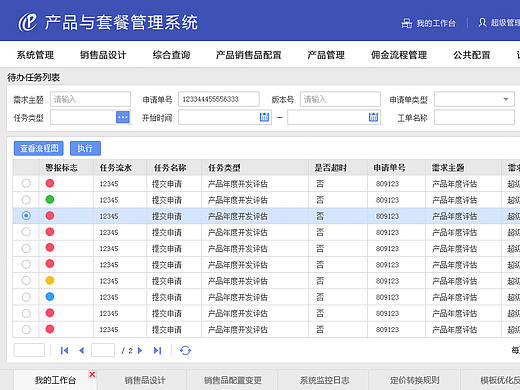
Task: Open the 销售品设计 menu
Action: [103, 55]
